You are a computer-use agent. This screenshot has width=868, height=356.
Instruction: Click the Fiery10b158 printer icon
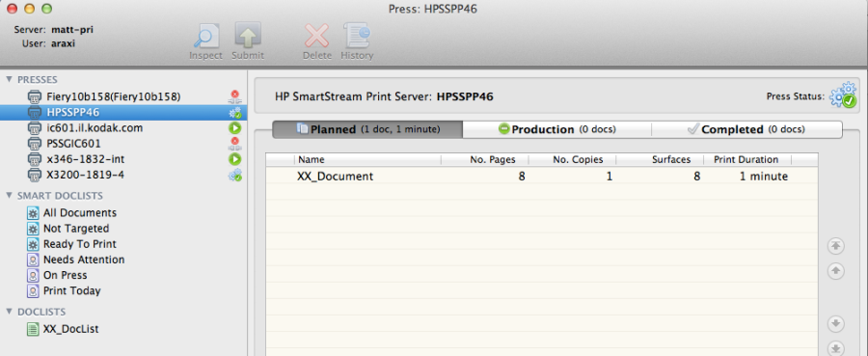35,96
